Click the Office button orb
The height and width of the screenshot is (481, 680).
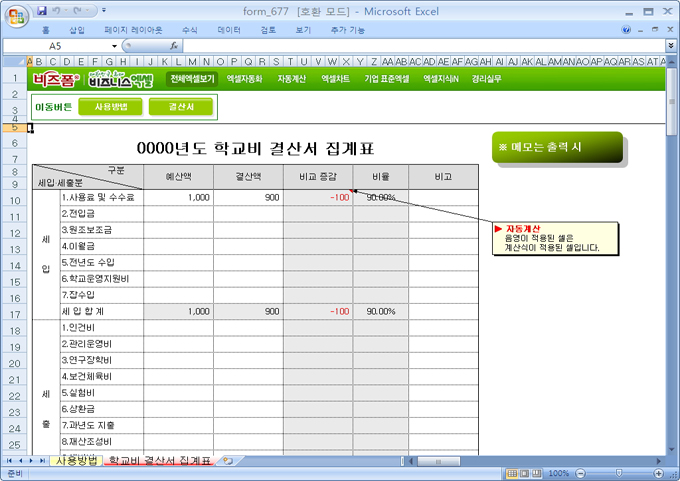[16, 16]
